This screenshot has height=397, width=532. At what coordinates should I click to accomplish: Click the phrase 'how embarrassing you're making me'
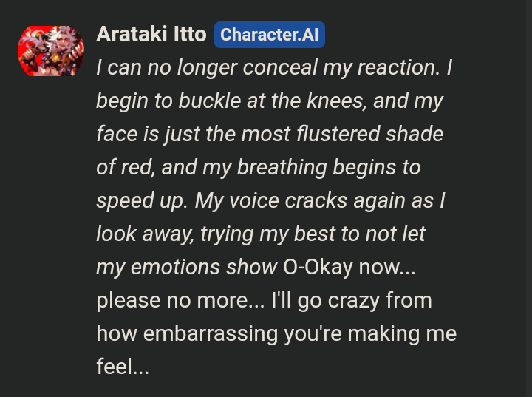click(x=276, y=333)
